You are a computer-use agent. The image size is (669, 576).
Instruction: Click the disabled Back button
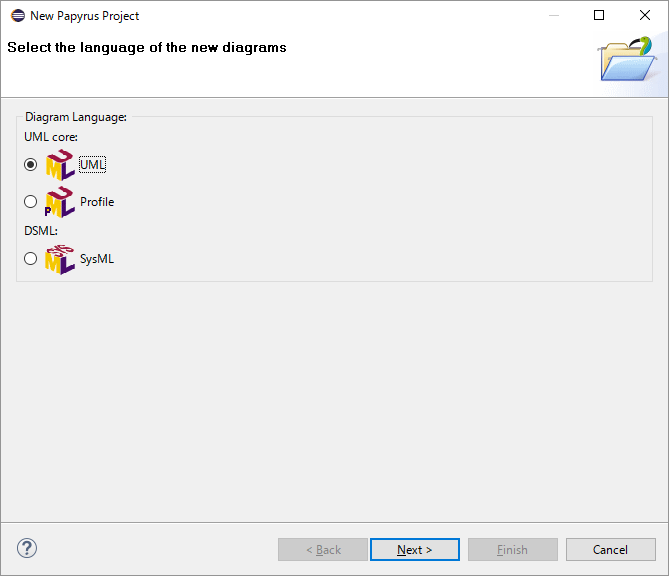(323, 549)
